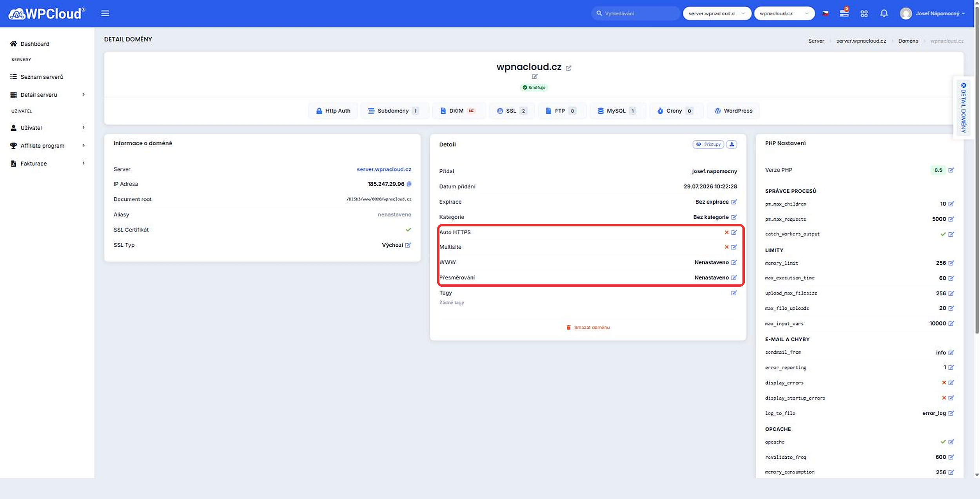Edit the Přesměrování setting
This screenshot has width=980, height=499.
(x=734, y=278)
